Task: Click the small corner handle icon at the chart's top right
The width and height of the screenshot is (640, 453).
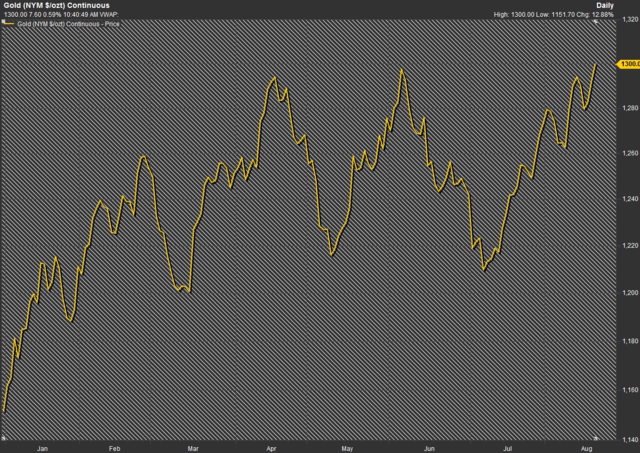Action: 596,22
